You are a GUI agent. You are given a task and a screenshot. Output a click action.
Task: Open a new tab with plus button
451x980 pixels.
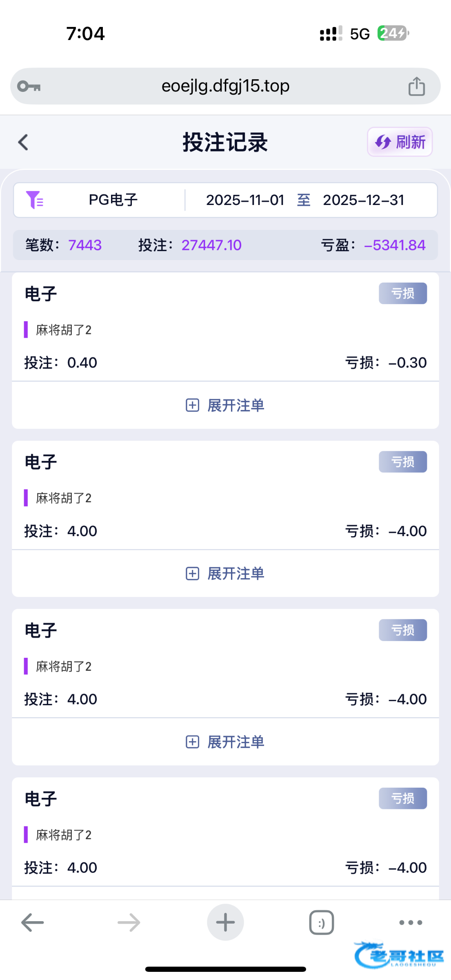(225, 922)
